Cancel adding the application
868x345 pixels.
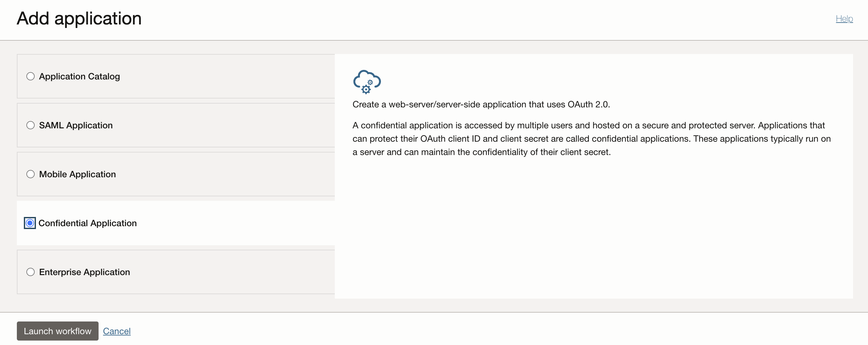point(117,331)
